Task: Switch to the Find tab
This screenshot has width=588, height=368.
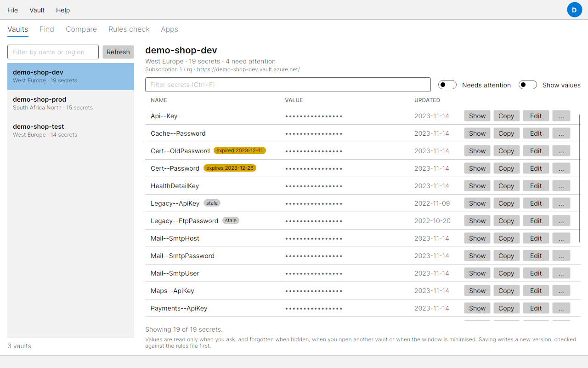Action: 47,29
